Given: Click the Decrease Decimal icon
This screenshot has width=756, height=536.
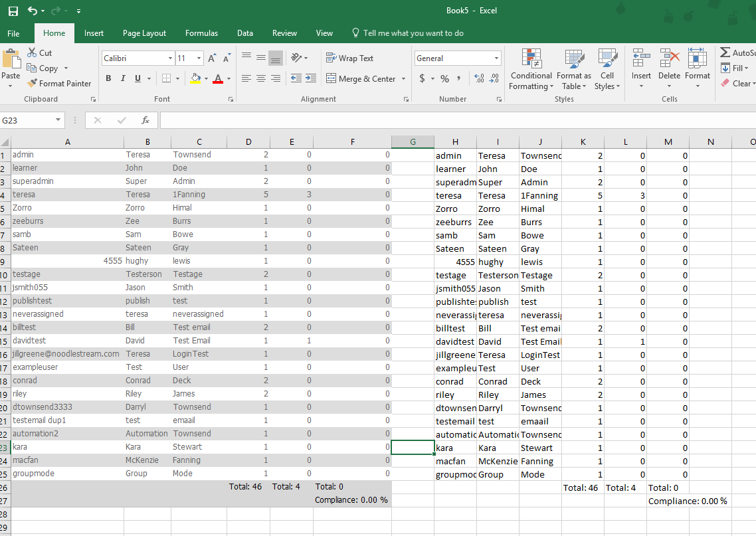Looking at the screenshot, I should [495, 78].
